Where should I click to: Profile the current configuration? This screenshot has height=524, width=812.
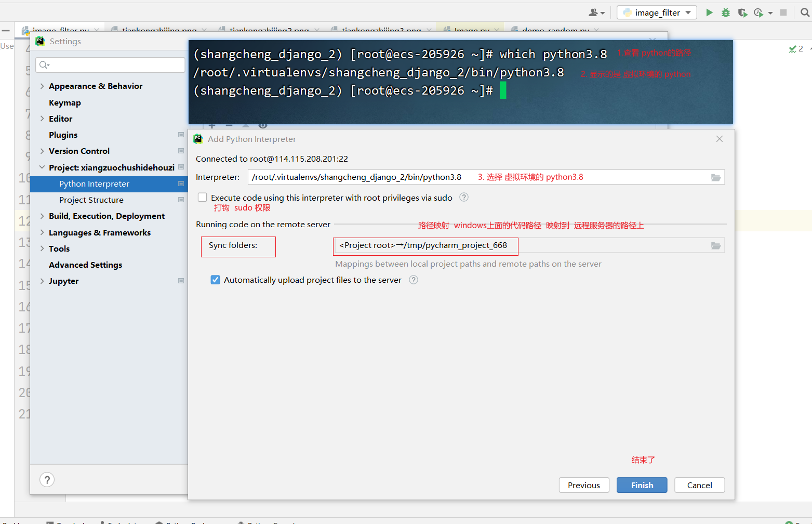tap(759, 11)
